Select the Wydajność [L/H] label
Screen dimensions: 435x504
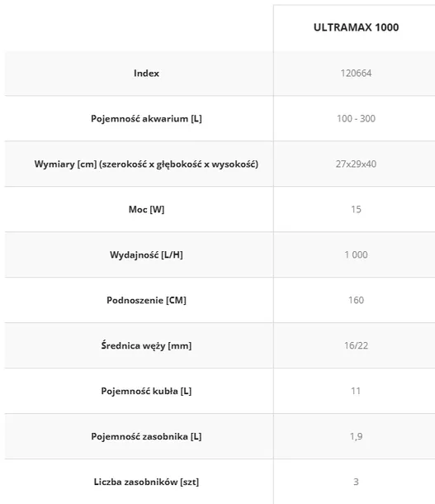click(x=146, y=255)
